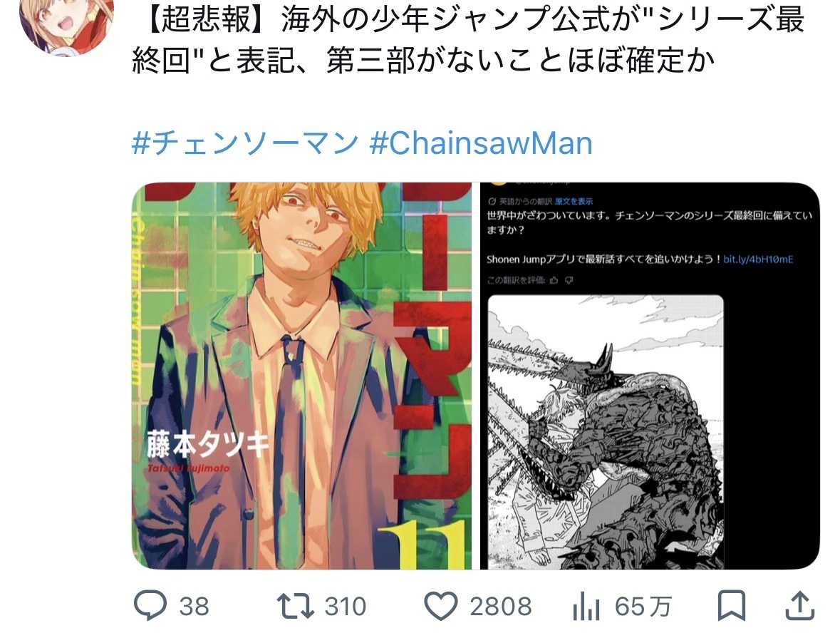Like the tweet with the heart icon
This screenshot has width=840, height=638.
pos(441,606)
